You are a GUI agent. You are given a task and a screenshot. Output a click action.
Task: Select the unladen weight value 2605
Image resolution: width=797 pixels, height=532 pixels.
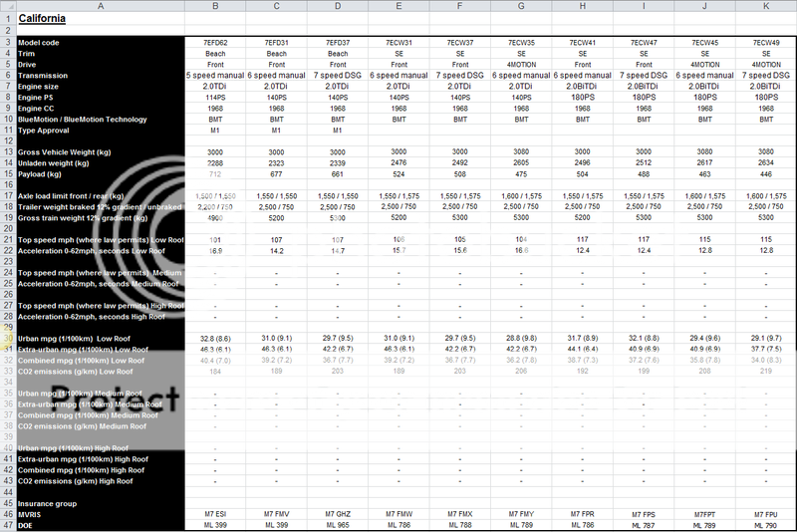[522, 162]
